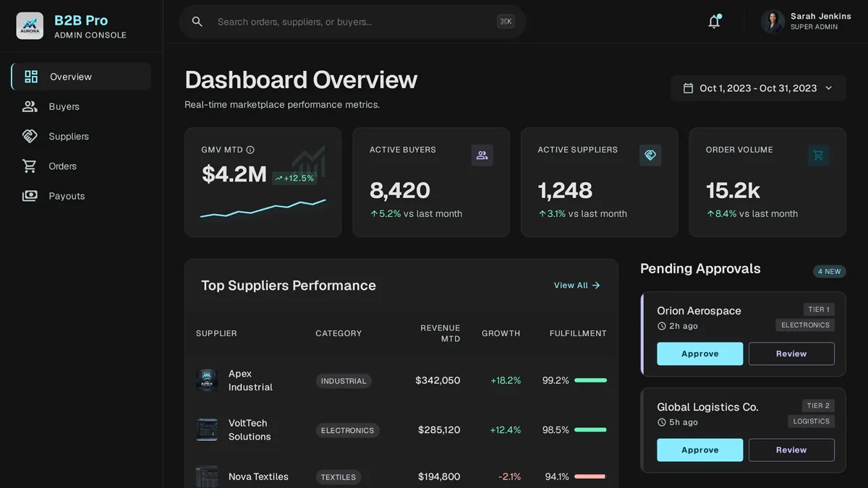
Task: Click the GMV MTD sparkline chart
Action: pos(263,208)
